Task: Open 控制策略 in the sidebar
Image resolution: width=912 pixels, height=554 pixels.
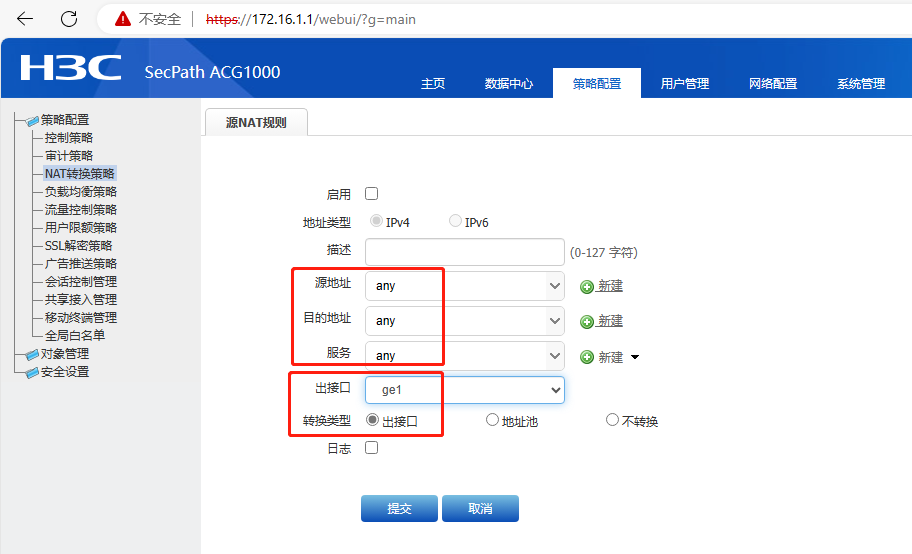Action: pyautogui.click(x=69, y=138)
